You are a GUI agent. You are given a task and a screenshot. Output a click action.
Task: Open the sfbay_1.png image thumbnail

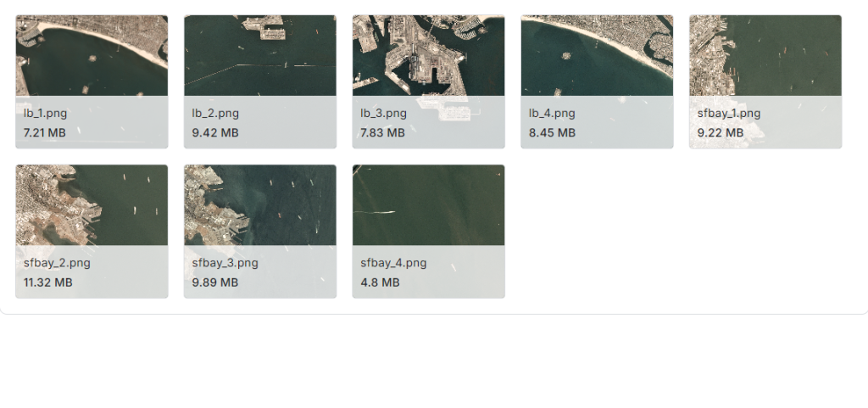[765, 55]
